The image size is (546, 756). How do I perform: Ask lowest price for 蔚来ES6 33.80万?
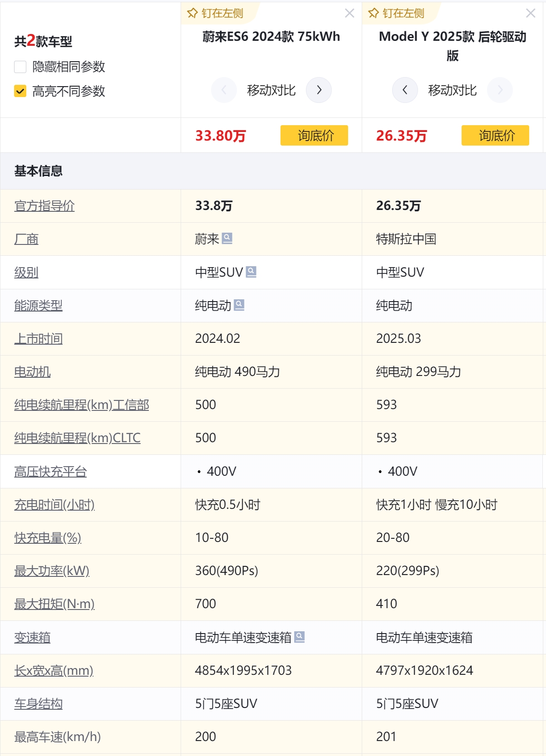[314, 135]
